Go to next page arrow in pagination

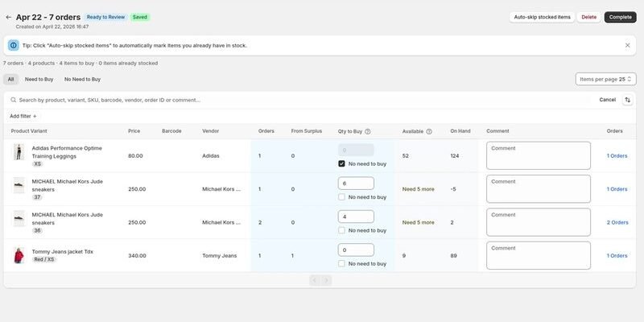[x=327, y=280]
